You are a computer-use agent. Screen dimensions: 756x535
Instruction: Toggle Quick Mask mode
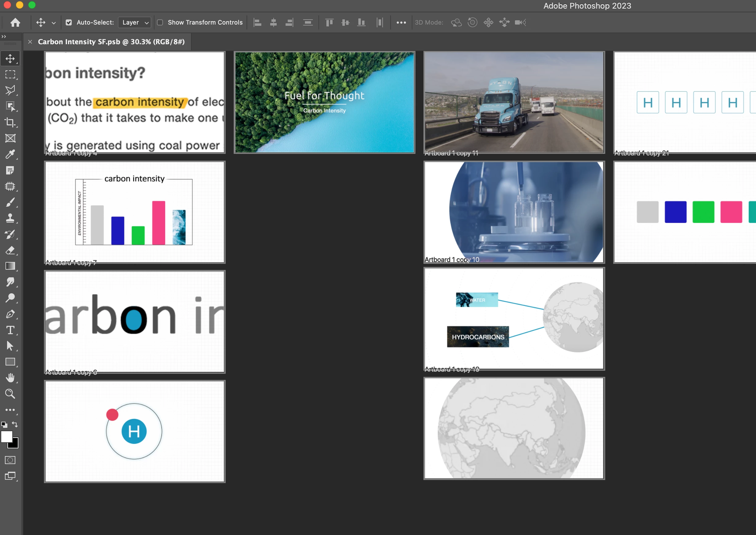point(10,460)
